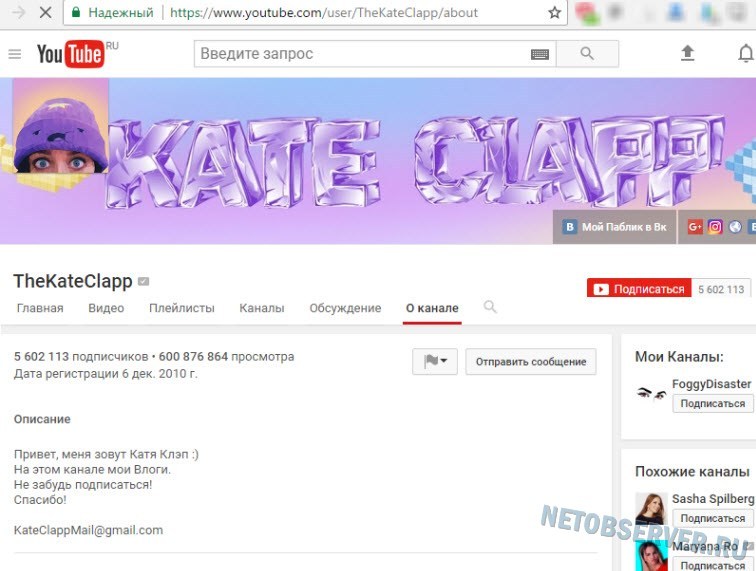Subscribe to FoggyDisaster channel
This screenshot has height=571, width=756.
click(713, 404)
